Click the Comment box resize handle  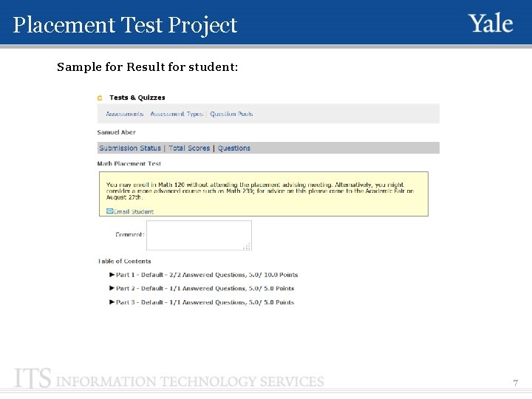point(248,247)
